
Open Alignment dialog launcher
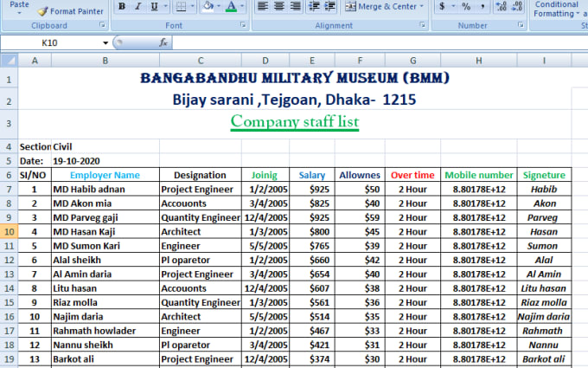[x=422, y=25]
